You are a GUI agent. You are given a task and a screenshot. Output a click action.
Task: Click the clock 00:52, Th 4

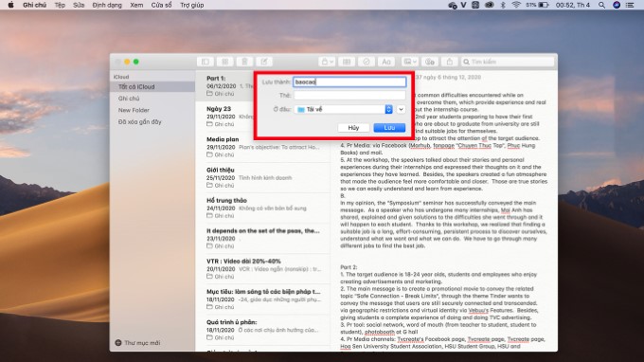[x=573, y=5]
